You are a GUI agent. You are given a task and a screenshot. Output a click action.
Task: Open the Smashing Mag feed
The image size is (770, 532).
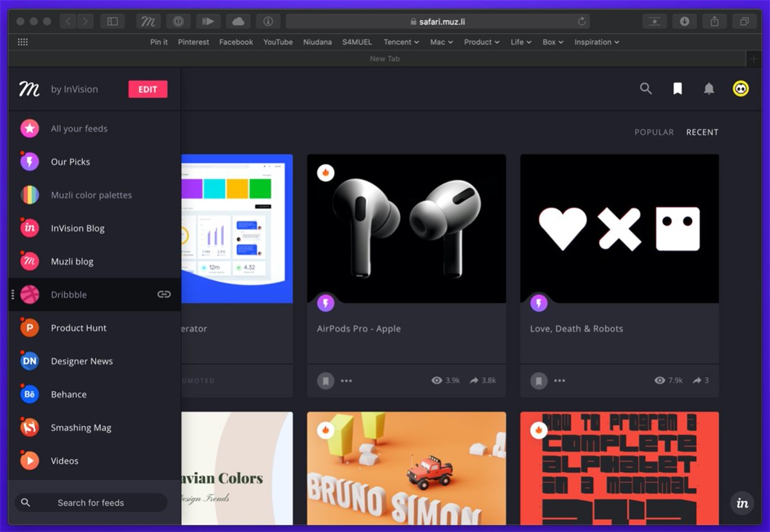pos(95,428)
